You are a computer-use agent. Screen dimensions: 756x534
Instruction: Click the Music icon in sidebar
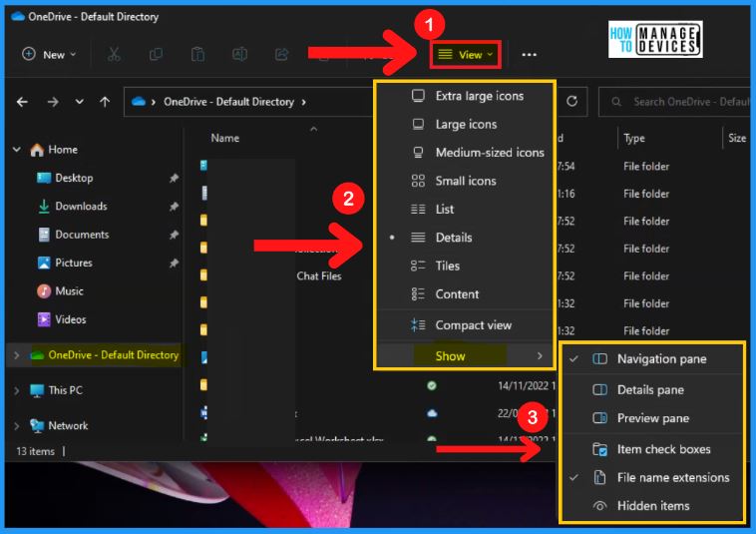44,291
